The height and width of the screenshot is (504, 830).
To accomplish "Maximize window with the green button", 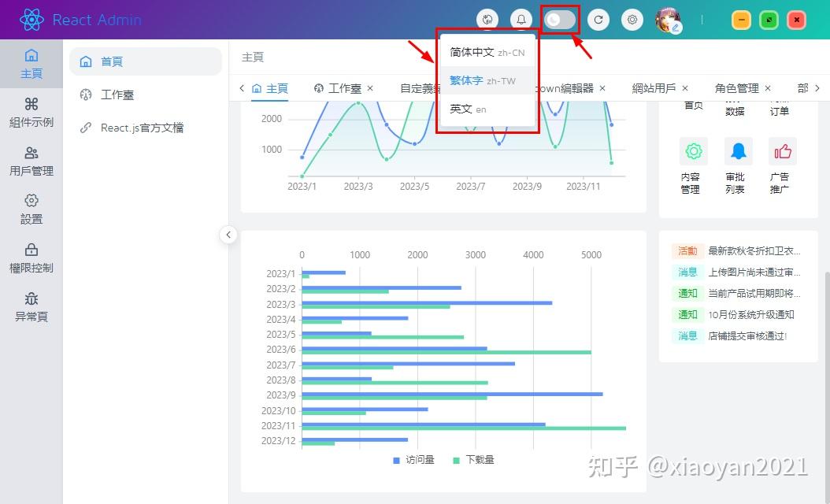I will pos(769,20).
